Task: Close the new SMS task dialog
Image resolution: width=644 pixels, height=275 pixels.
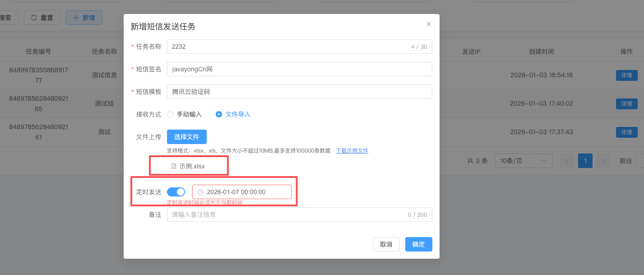Action: (x=429, y=24)
